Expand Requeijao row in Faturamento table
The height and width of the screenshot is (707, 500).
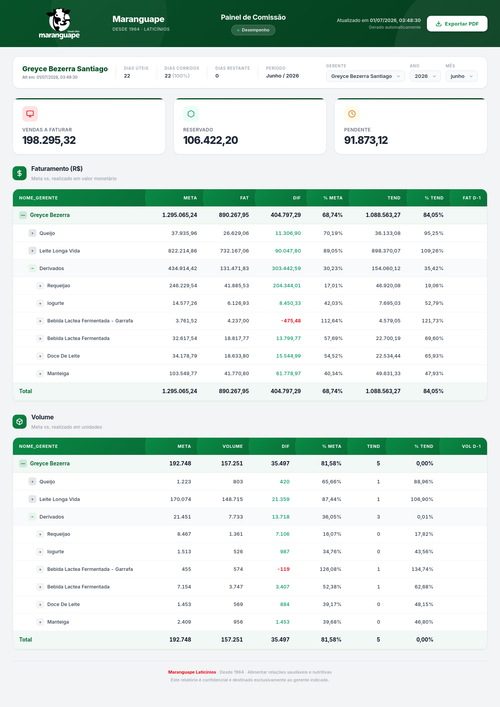40,286
